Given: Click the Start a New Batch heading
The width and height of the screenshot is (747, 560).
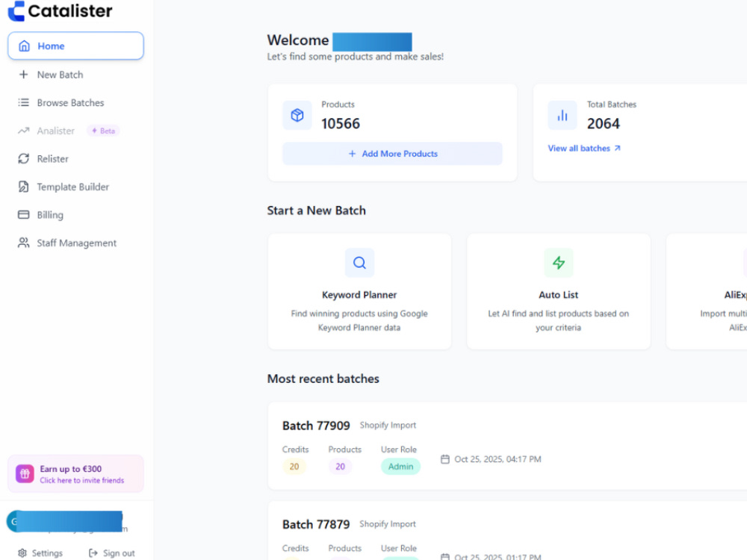Looking at the screenshot, I should pos(316,211).
